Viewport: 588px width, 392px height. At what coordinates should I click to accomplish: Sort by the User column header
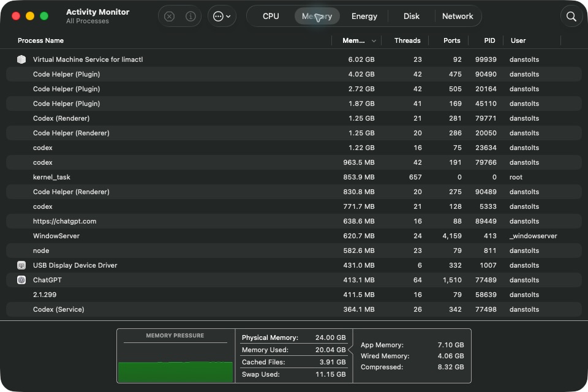click(x=518, y=40)
